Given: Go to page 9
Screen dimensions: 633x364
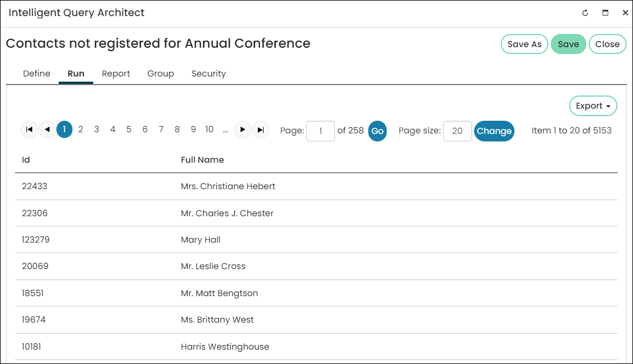Looking at the screenshot, I should (193, 129).
